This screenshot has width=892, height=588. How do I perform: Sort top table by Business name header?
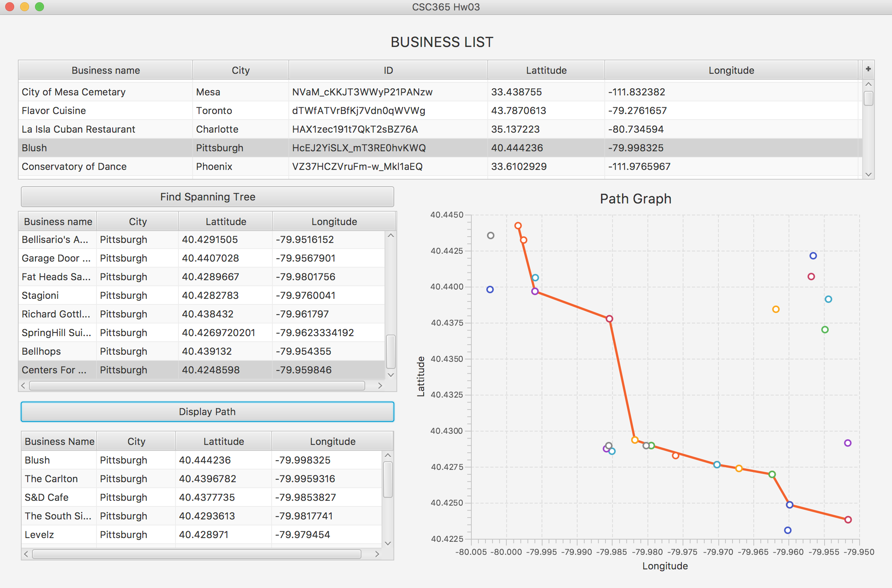105,70
